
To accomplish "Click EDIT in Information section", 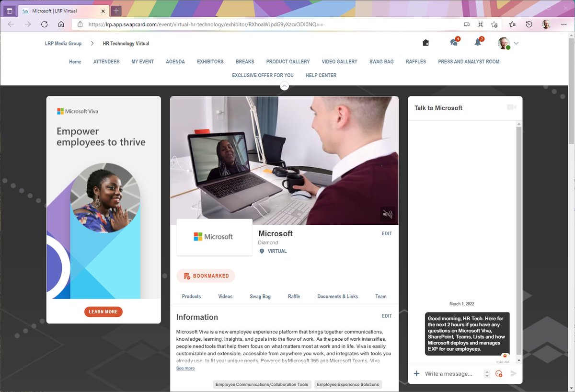I will tap(387, 316).
